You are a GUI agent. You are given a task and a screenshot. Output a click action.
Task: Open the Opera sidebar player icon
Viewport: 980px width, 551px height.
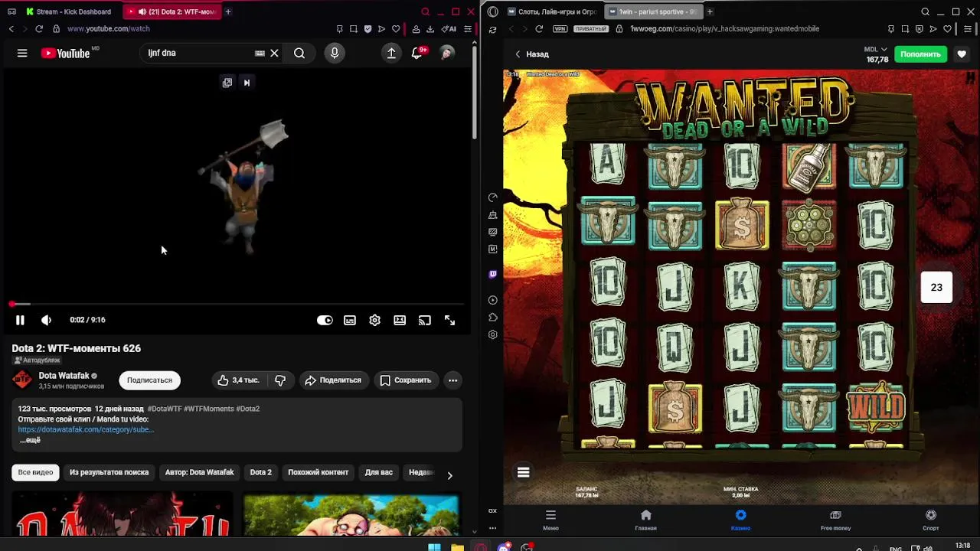pyautogui.click(x=492, y=300)
